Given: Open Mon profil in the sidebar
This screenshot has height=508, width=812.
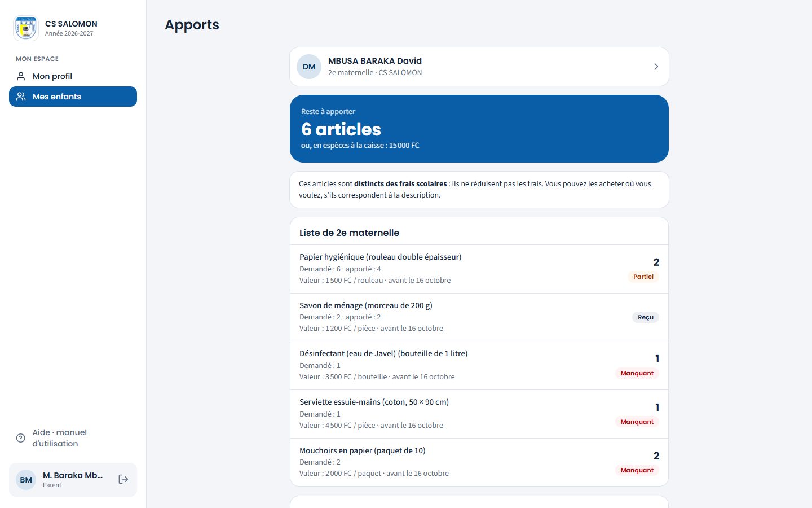Looking at the screenshot, I should (x=73, y=76).
